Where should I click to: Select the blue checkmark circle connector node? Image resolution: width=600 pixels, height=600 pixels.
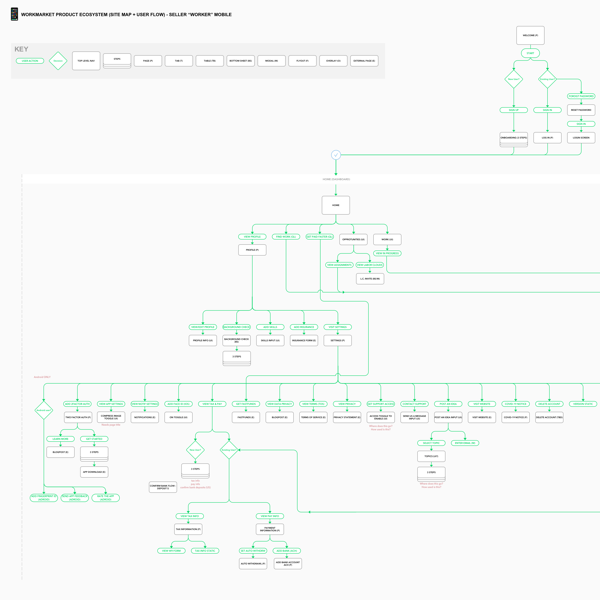click(x=336, y=155)
